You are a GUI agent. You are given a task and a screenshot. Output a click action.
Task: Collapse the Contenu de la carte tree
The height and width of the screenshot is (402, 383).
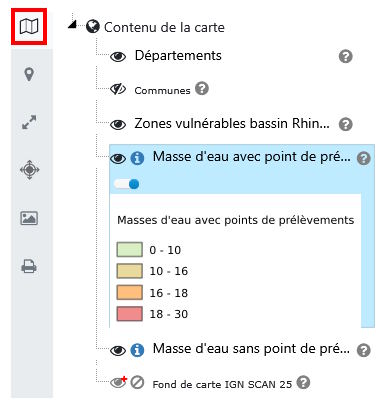[x=72, y=24]
